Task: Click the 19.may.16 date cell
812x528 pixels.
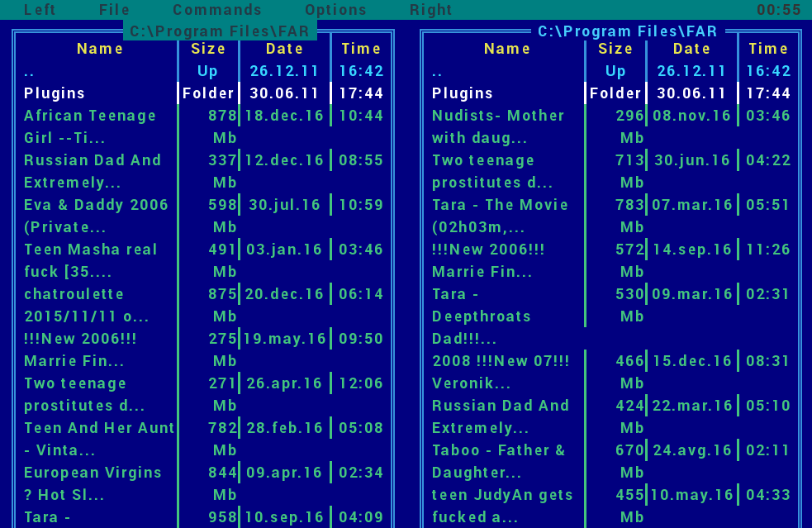Action: click(284, 338)
